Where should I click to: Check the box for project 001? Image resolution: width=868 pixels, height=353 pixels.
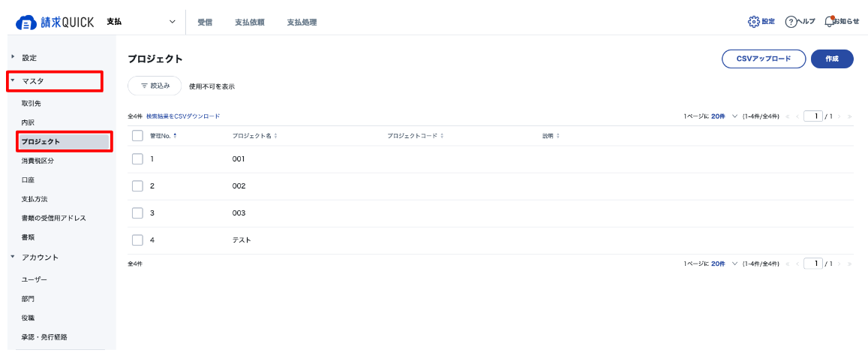(138, 159)
